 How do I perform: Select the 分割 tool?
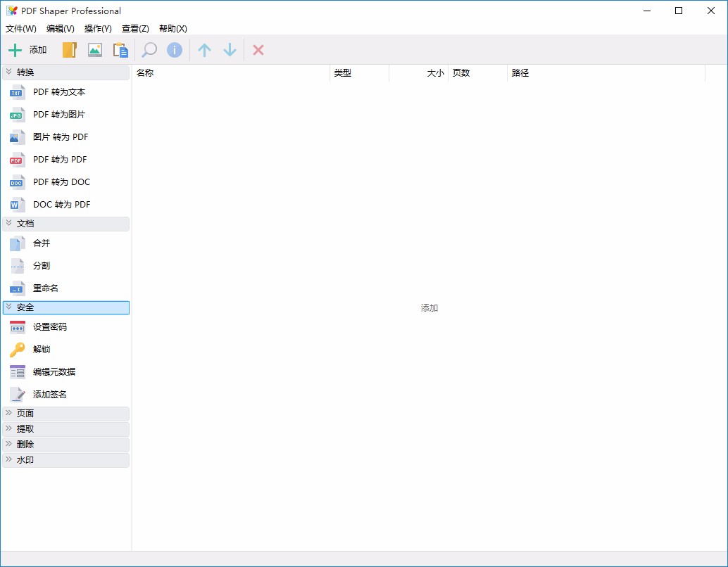coord(41,265)
